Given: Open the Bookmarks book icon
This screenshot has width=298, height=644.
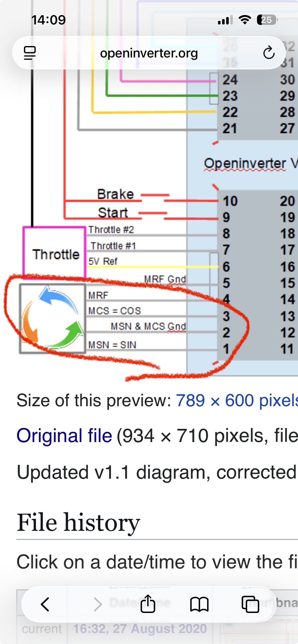Looking at the screenshot, I should (x=199, y=604).
